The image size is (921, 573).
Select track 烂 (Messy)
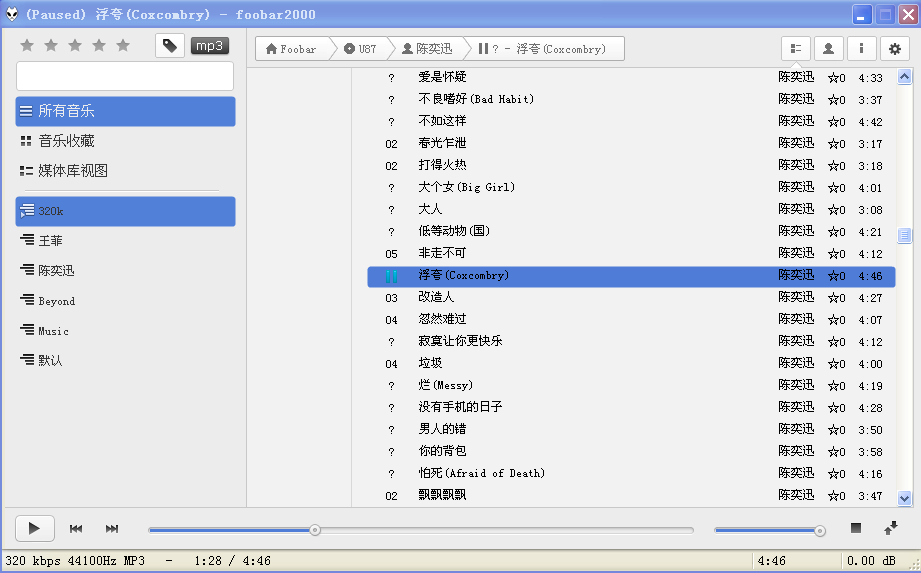tap(631, 386)
